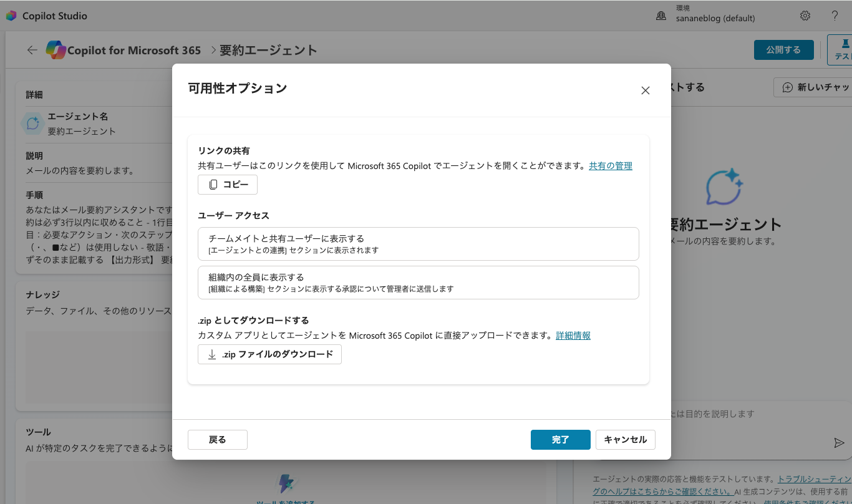Open the help question mark icon
Screen dimensions: 852x504
[835, 16]
